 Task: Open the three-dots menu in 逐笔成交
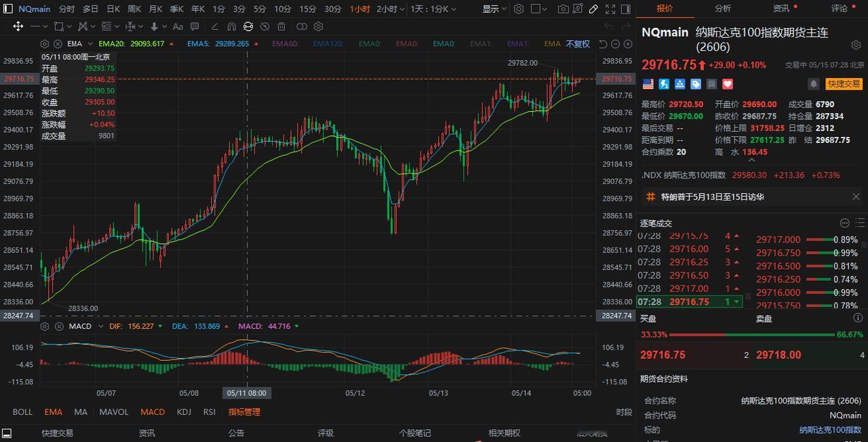pyautogui.click(x=845, y=223)
